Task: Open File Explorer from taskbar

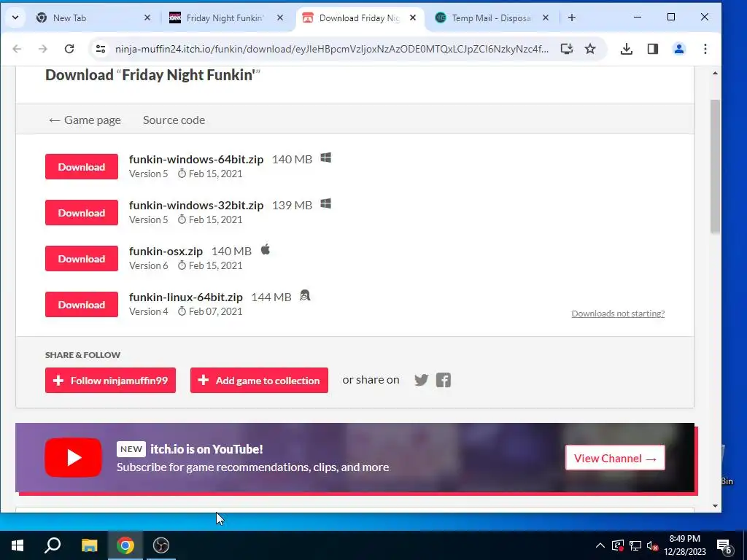Action: click(89, 545)
